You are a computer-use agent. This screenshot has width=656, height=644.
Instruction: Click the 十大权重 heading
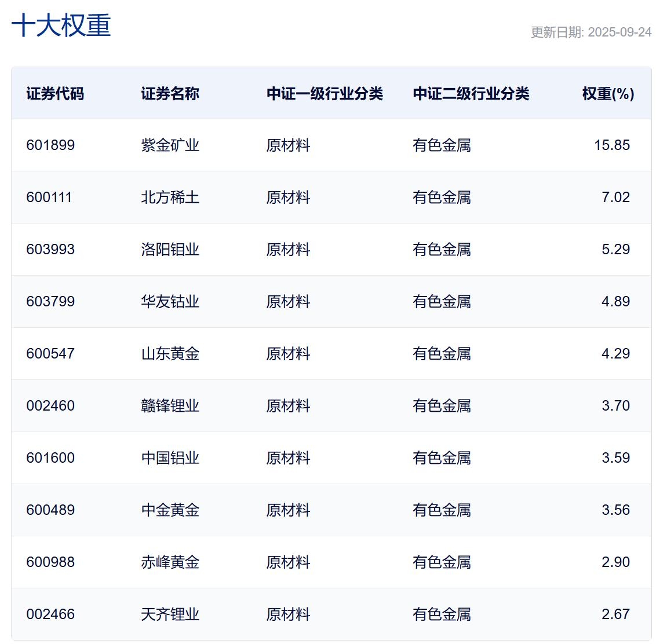coord(61,25)
